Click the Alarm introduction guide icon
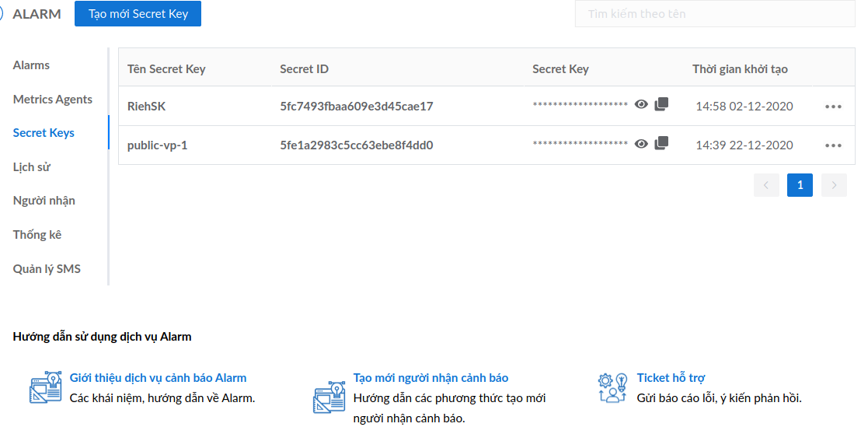Viewport: 868px width, 448px height. click(45, 387)
